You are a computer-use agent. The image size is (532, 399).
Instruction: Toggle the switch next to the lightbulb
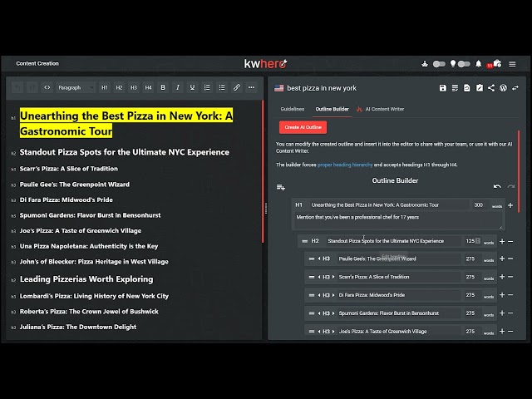point(464,64)
